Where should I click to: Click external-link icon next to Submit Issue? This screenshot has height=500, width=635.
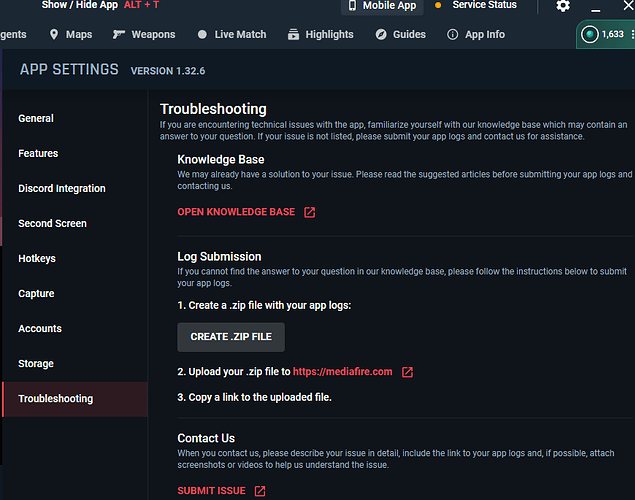coord(260,491)
